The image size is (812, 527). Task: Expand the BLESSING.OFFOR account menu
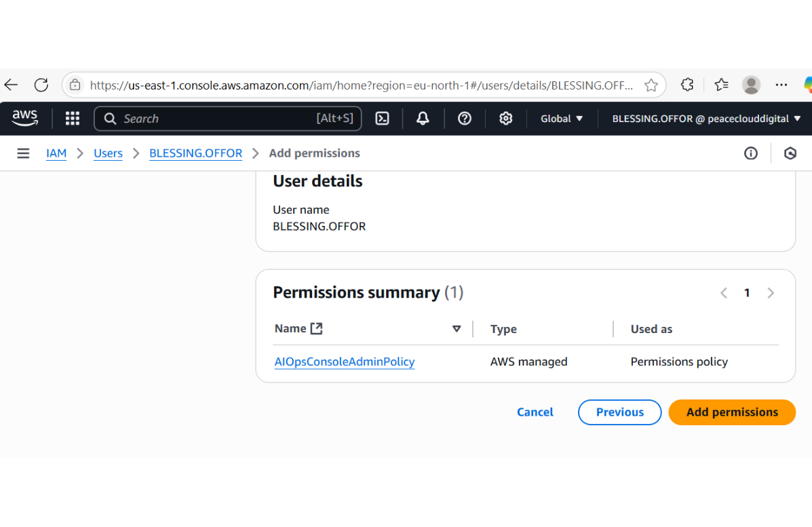706,119
